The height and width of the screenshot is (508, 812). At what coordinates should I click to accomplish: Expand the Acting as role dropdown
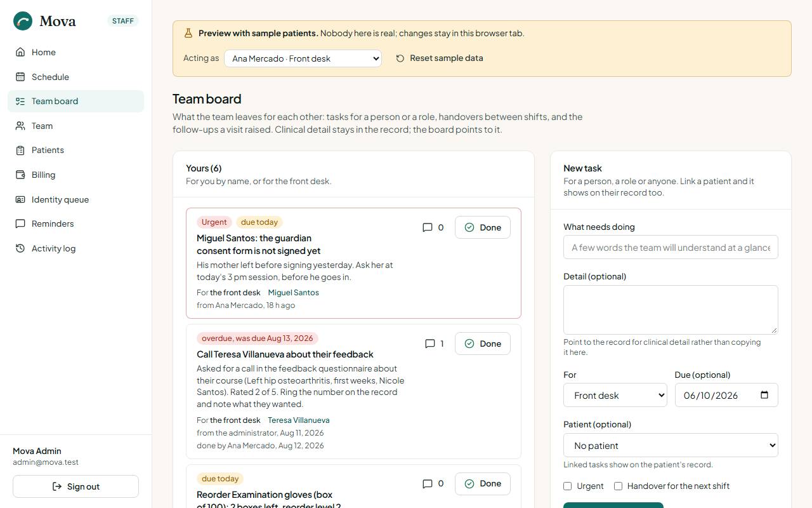303,58
